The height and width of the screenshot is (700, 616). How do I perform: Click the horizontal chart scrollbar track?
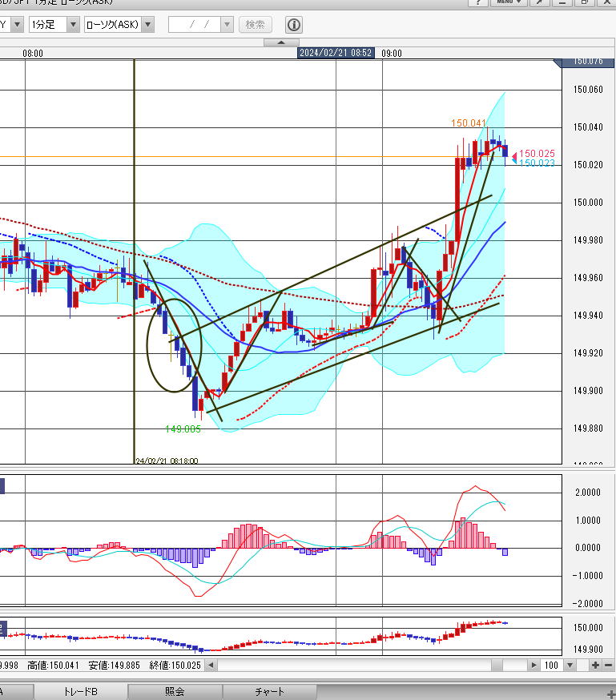[360, 666]
